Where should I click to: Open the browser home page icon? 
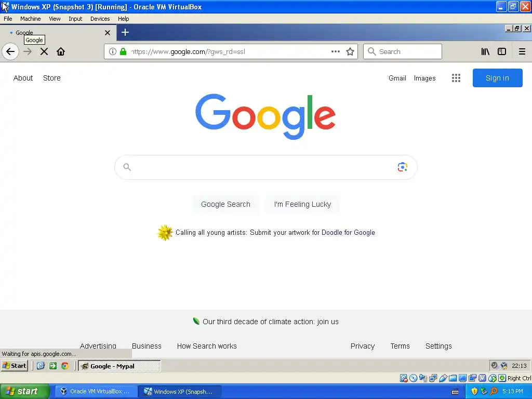point(61,51)
